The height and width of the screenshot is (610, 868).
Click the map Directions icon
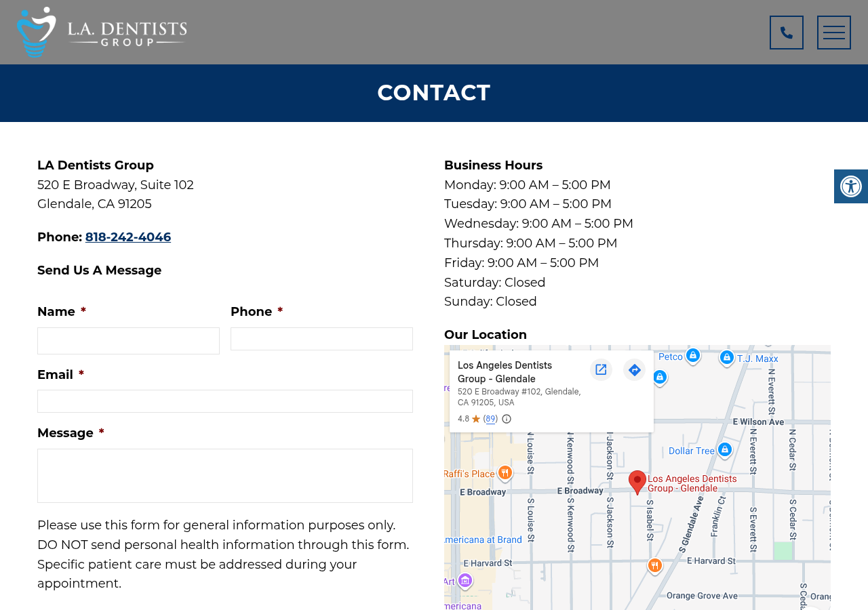tap(635, 369)
